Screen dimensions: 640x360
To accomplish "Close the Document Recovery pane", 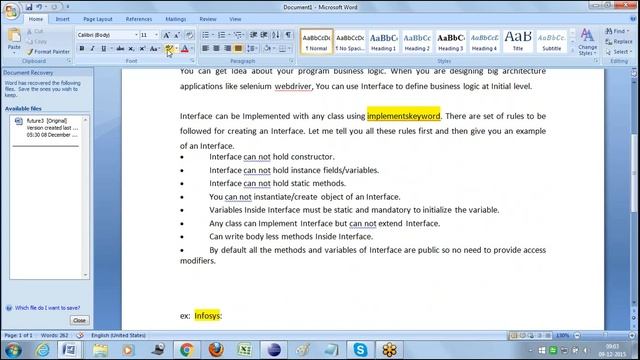I will 79,320.
